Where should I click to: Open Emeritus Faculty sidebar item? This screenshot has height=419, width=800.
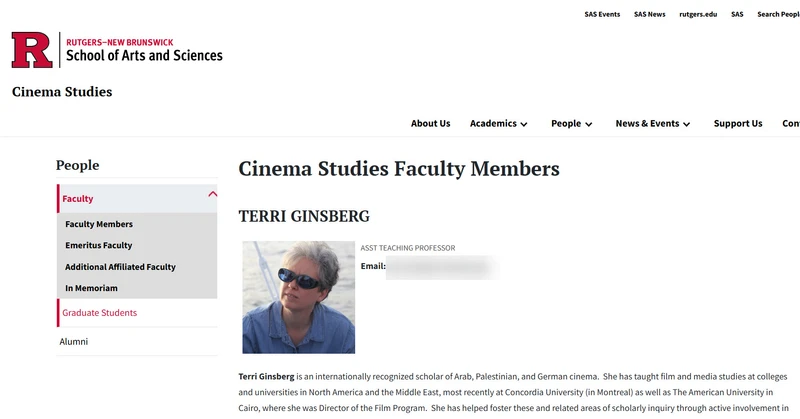pos(98,245)
